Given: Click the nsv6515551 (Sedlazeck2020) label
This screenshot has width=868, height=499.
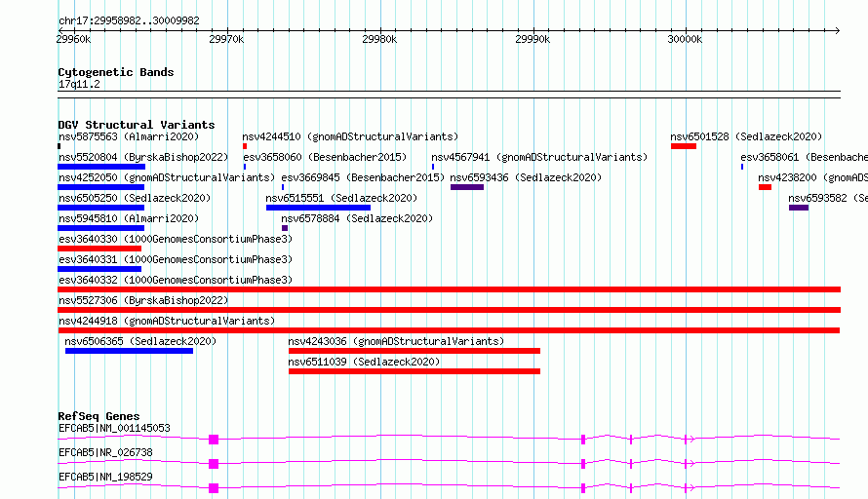Looking at the screenshot, I should [x=341, y=198].
